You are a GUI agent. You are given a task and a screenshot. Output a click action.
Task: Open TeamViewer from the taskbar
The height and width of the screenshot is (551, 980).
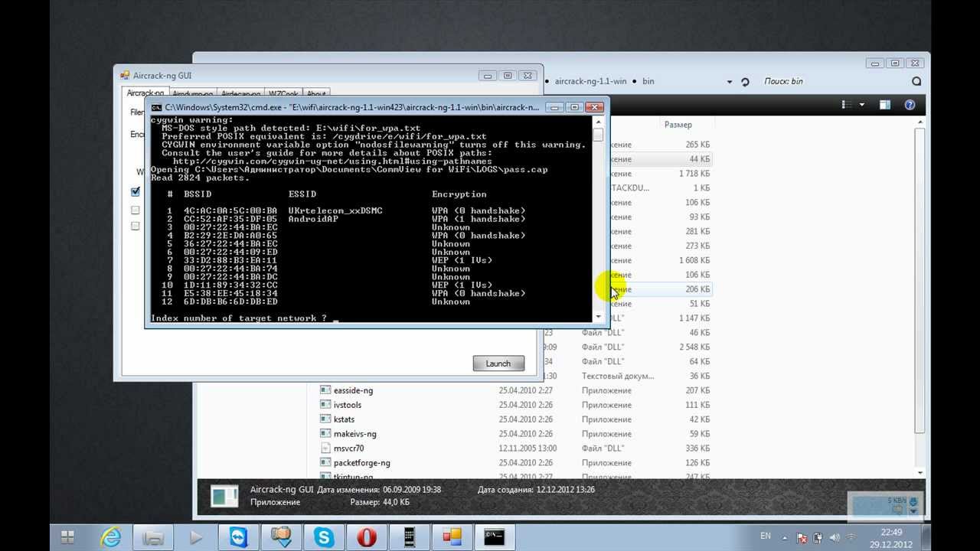click(238, 537)
